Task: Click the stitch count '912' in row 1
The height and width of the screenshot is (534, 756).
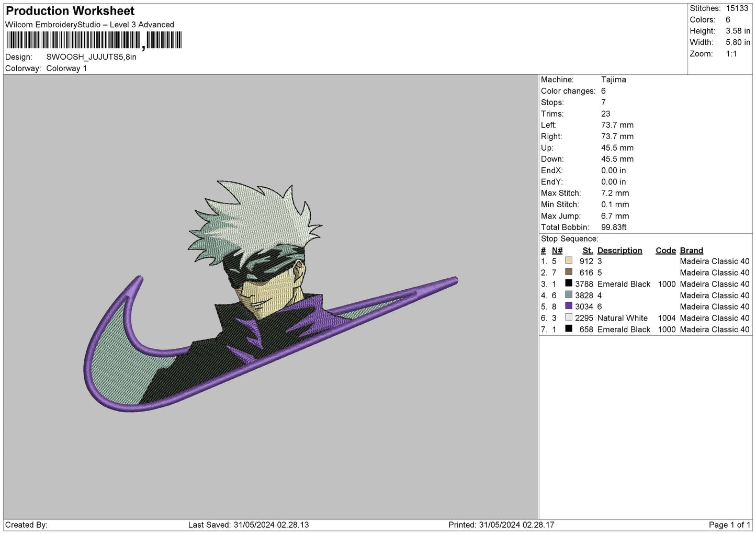Action: (x=586, y=262)
